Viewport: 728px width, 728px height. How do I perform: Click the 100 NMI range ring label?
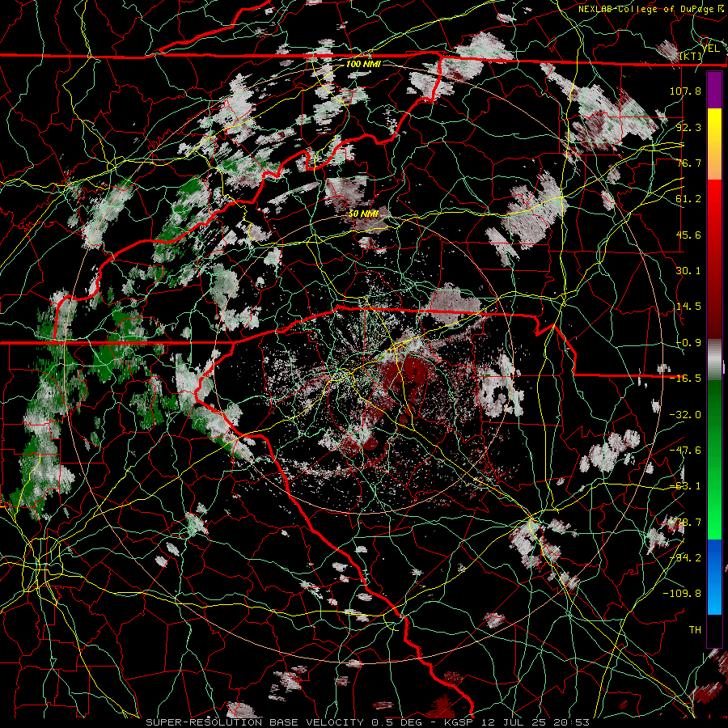pos(363,64)
